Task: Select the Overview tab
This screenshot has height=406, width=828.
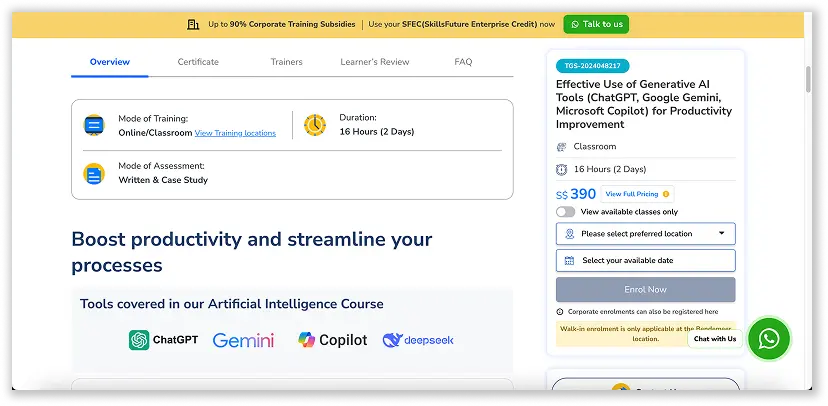Action: tap(110, 62)
